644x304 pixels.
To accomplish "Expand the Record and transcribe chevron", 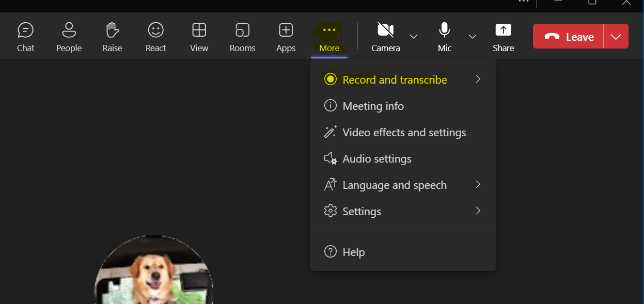I will (x=478, y=79).
